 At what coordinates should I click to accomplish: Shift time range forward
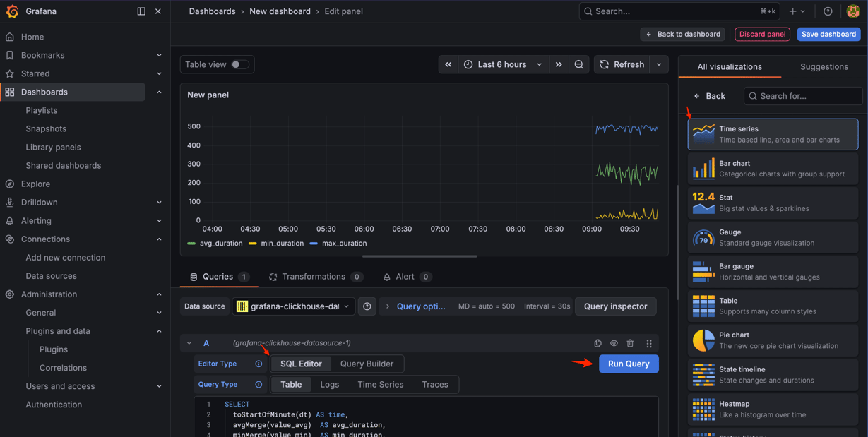[559, 64]
